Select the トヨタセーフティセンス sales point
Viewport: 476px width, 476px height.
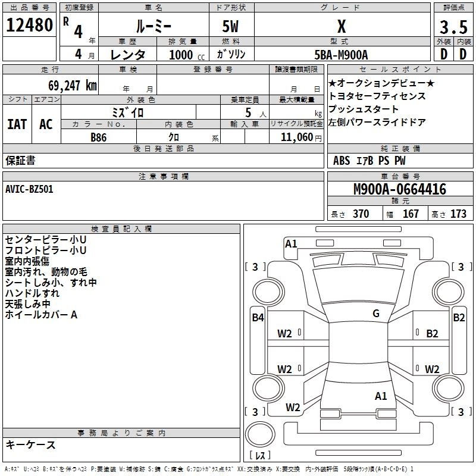coord(377,96)
